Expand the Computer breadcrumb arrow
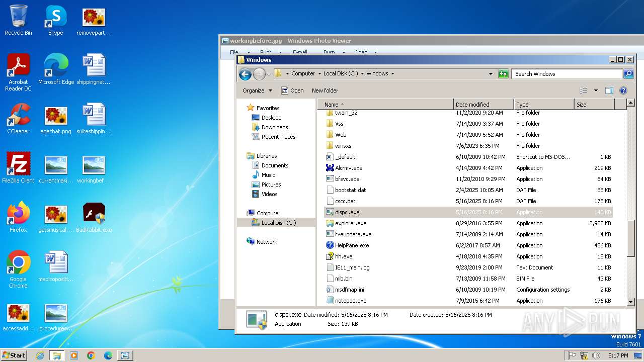The image size is (644, 362). 319,73
